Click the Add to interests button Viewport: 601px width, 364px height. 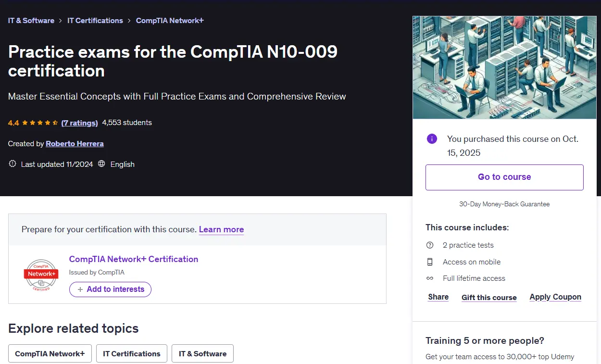[110, 289]
